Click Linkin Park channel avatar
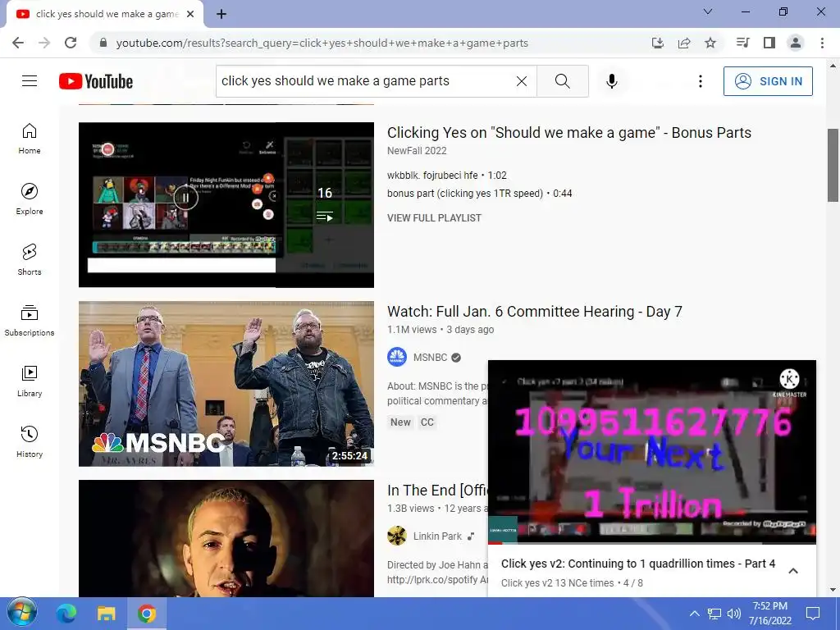Image resolution: width=840 pixels, height=630 pixels. coord(397,536)
